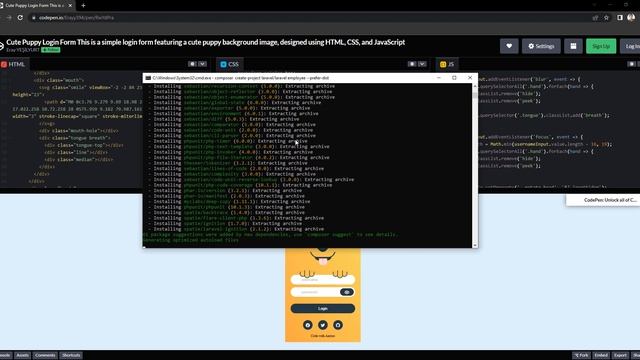This screenshot has width=640, height=360.
Task: Open the Embed footer button
Action: (x=601, y=356)
